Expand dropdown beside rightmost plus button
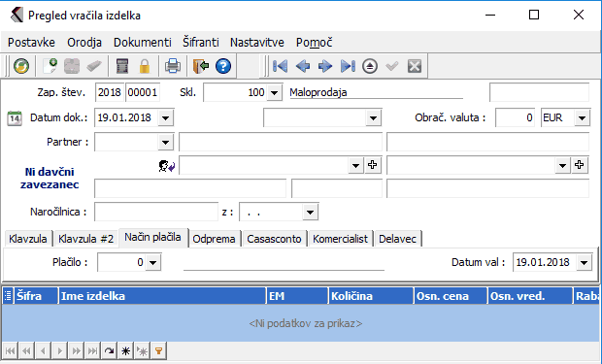This screenshot has height=364, width=602. 563,165
